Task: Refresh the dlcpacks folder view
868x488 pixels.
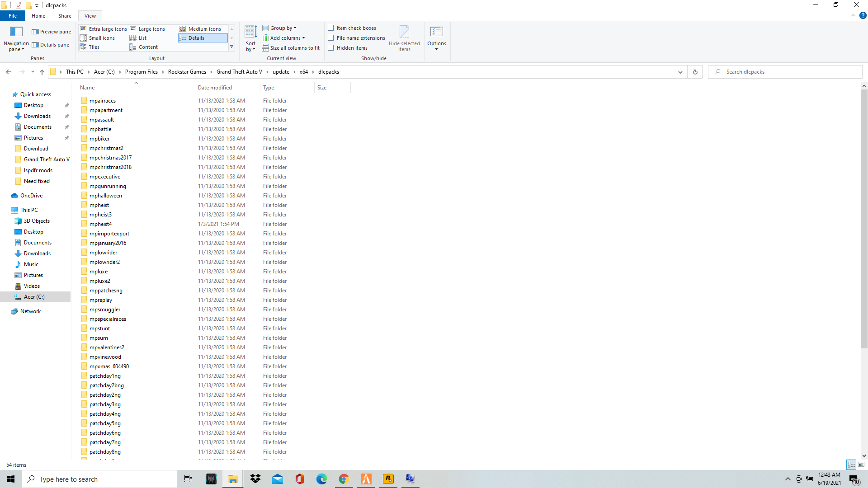Action: 695,72
